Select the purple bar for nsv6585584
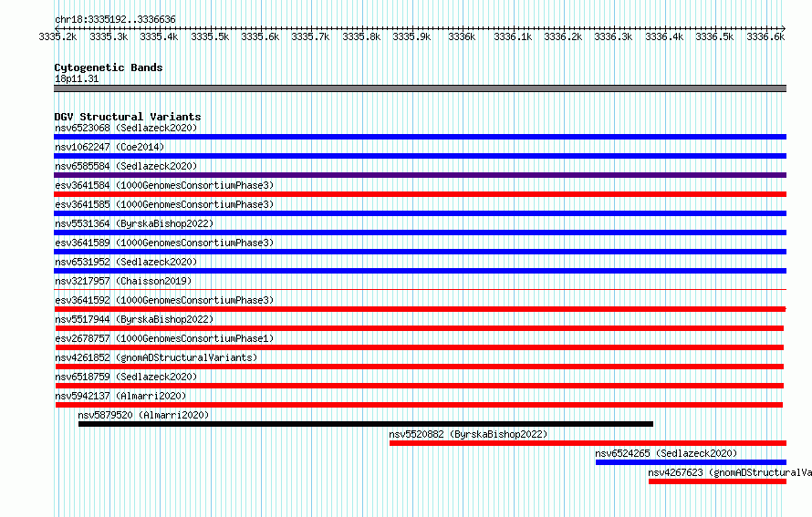The height and width of the screenshot is (517, 812). click(x=420, y=175)
